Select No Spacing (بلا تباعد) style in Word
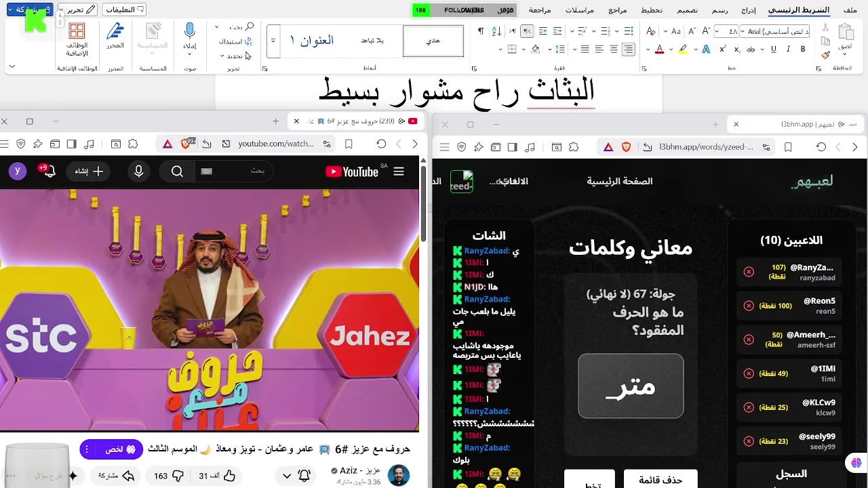The height and width of the screenshot is (488, 868). [372, 41]
